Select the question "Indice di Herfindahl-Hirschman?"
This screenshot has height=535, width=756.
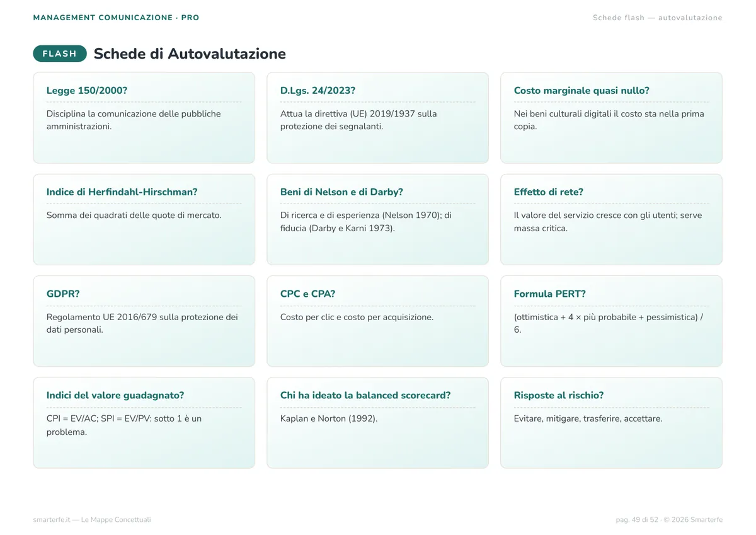122,192
